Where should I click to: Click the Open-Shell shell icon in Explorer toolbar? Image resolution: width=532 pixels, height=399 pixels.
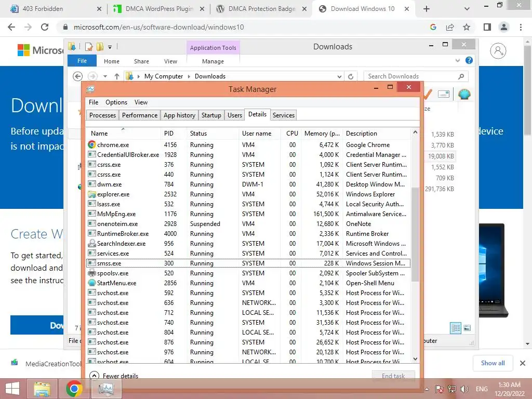(464, 94)
